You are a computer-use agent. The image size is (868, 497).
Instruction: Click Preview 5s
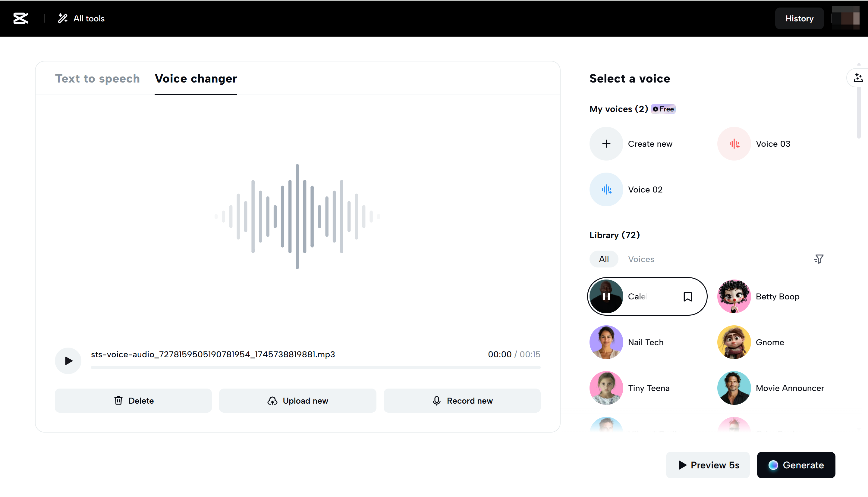point(708,465)
